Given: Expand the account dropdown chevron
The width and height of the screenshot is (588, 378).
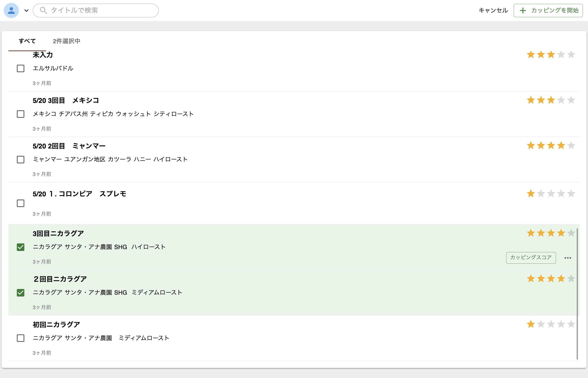Looking at the screenshot, I should pyautogui.click(x=26, y=10).
